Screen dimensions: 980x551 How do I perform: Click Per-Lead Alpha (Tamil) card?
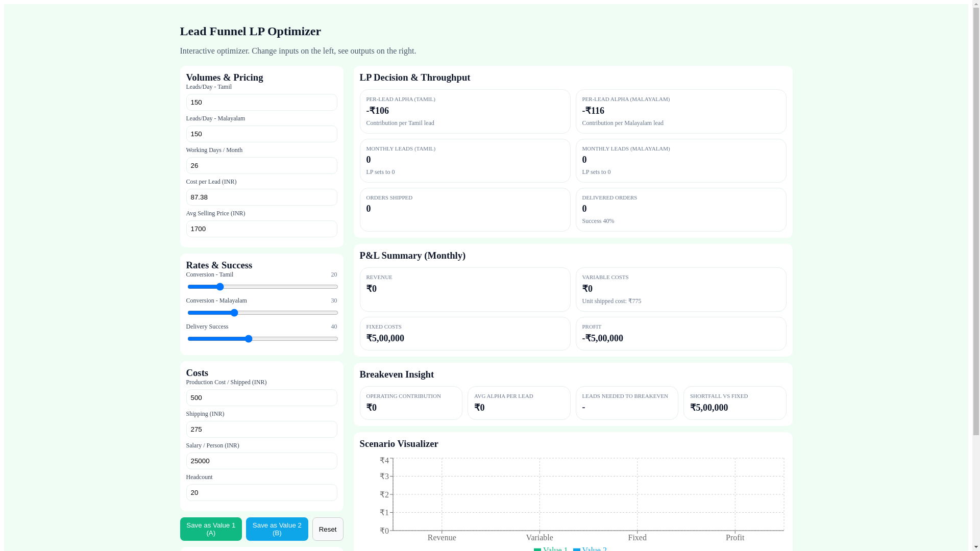(x=465, y=111)
